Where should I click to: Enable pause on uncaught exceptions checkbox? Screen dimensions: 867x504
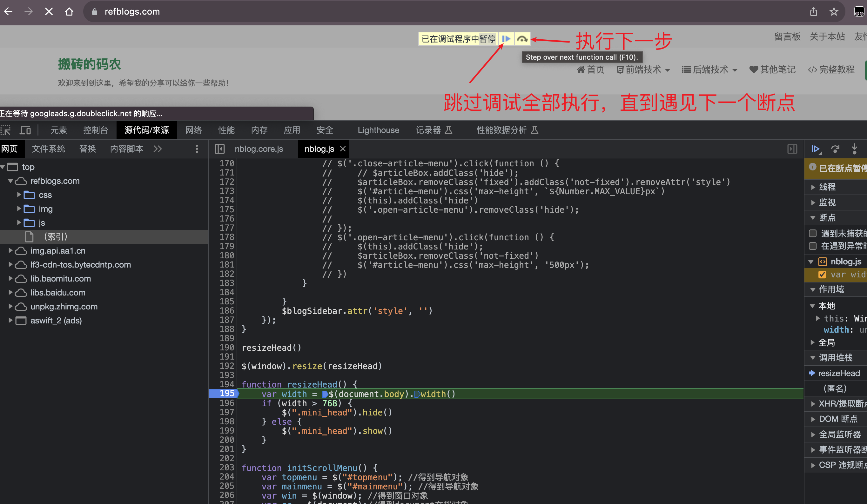[x=813, y=234]
